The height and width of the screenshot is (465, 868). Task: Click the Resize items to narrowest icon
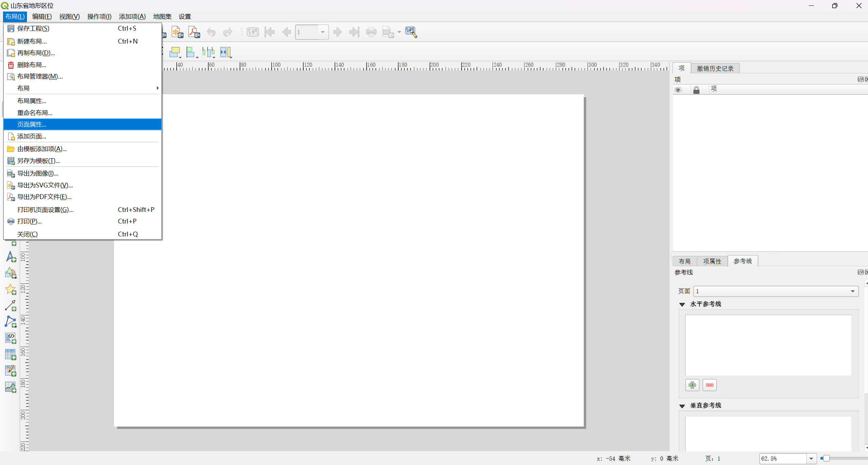[x=225, y=52]
